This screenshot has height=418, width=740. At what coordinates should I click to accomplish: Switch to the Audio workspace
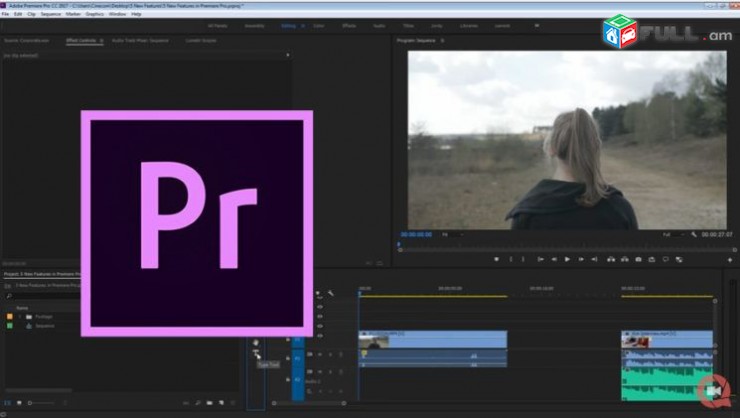pos(379,26)
